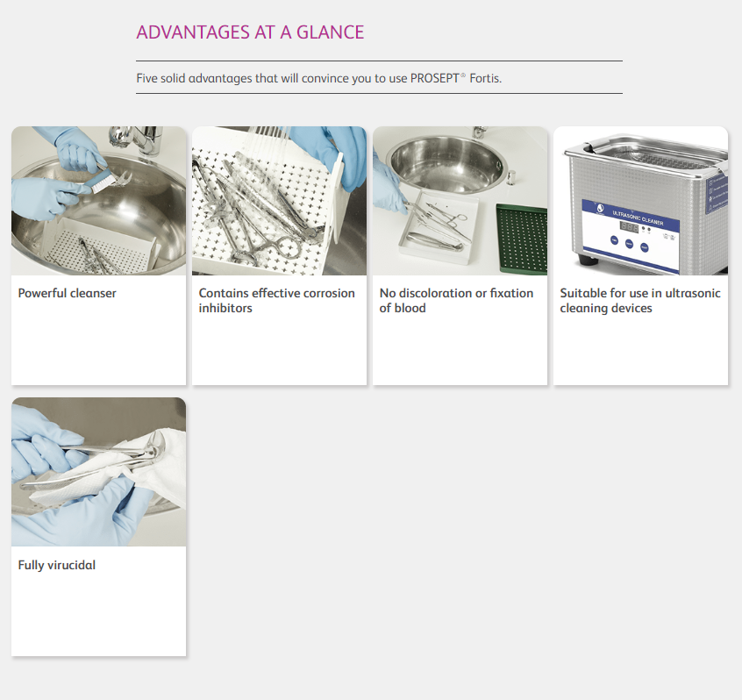Screen dimensions: 742x700
Task: Click the PROSEPT Fortis product name
Action: (x=456, y=78)
